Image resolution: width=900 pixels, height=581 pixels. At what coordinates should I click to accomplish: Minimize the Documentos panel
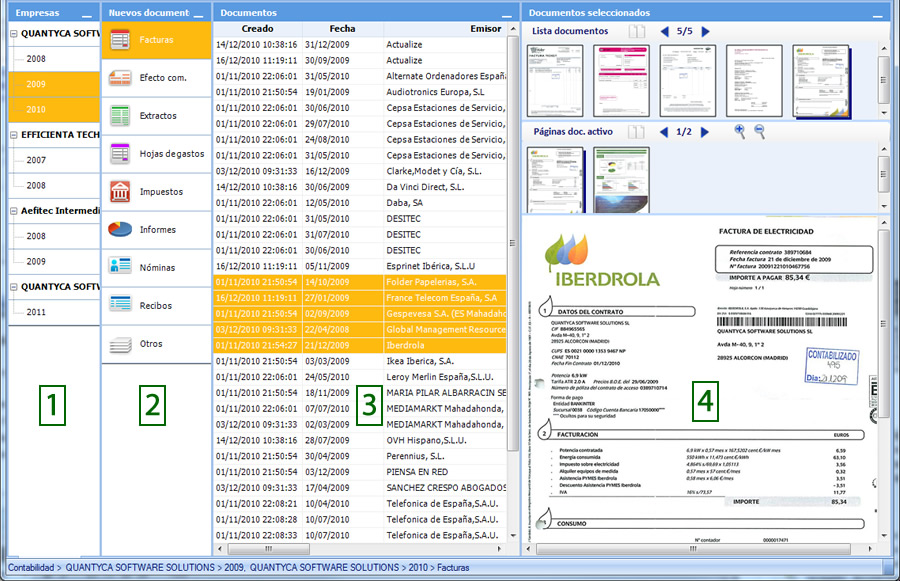point(506,15)
